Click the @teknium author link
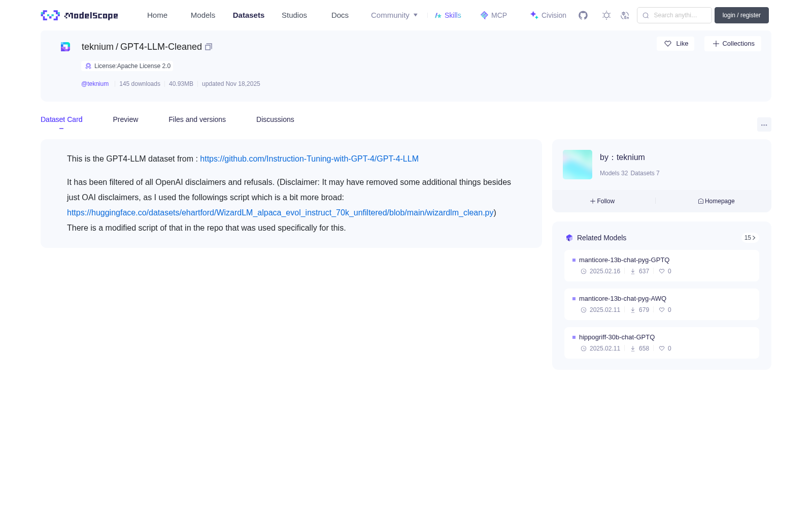The width and height of the screenshot is (812, 508). pos(95,84)
